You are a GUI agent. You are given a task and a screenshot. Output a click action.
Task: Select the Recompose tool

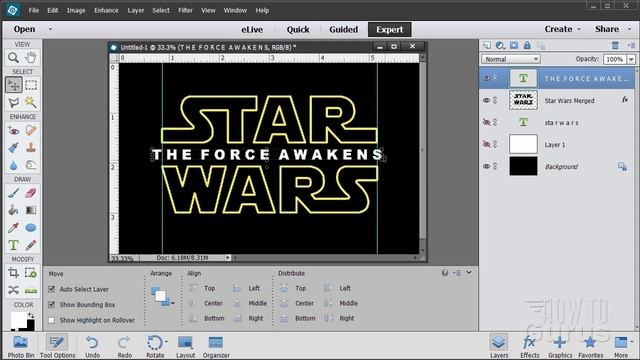(x=31, y=273)
